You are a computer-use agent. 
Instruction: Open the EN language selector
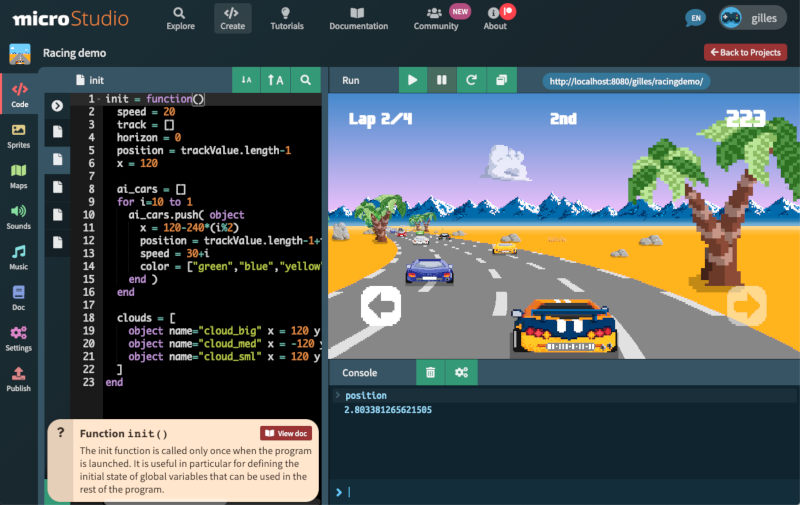coord(694,19)
